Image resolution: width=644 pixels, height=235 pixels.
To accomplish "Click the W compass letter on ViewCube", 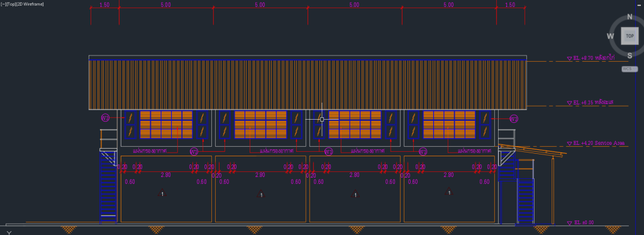I will coord(611,36).
